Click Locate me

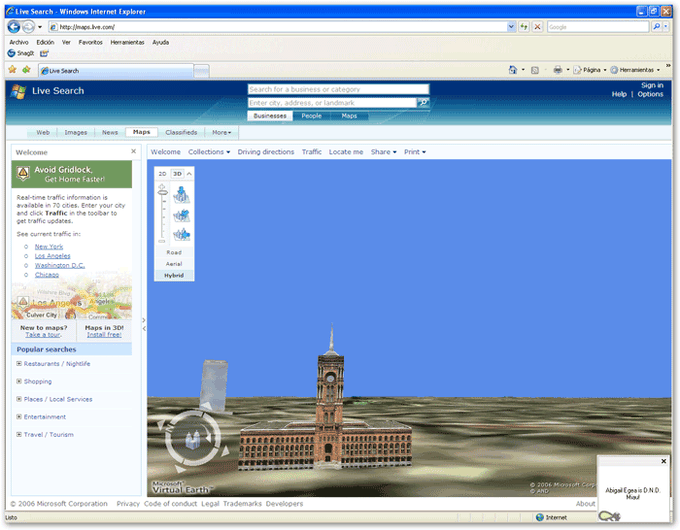pos(346,152)
